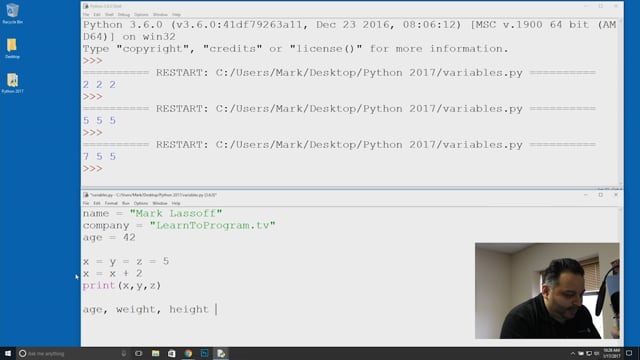
Task: Click the network icon in the system tray
Action: 589,353
